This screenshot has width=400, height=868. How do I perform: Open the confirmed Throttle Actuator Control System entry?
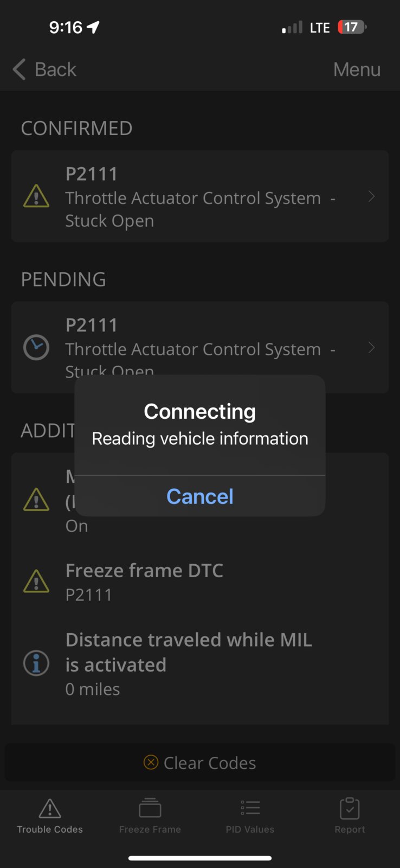[x=200, y=196]
